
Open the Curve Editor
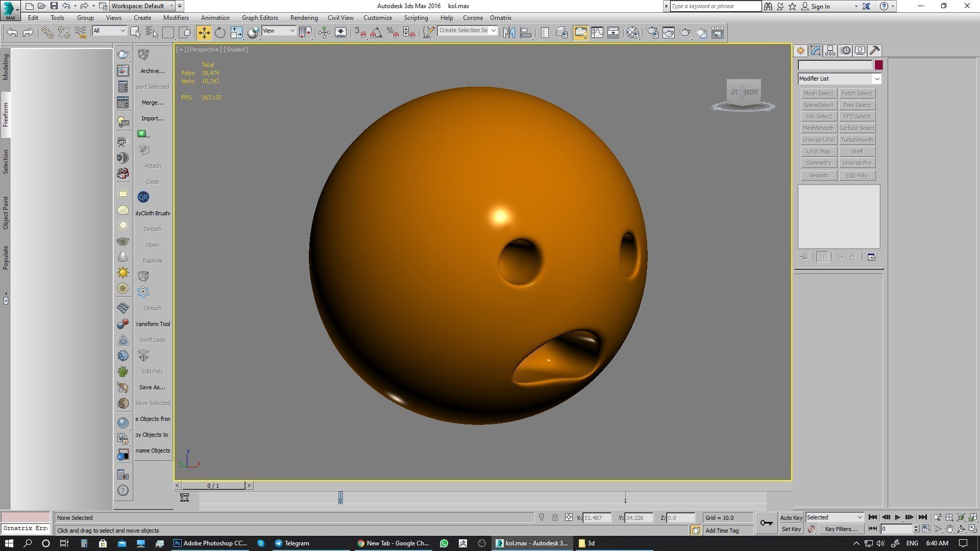click(x=597, y=33)
